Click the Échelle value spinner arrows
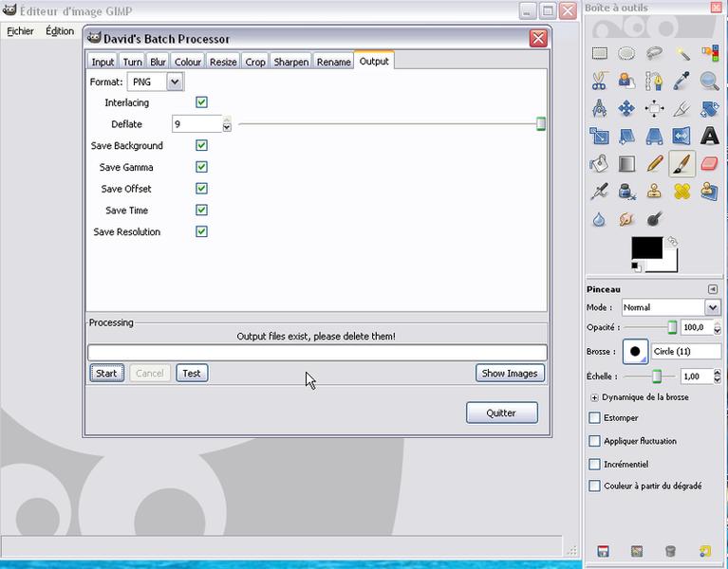This screenshot has height=569, width=728. 718,376
